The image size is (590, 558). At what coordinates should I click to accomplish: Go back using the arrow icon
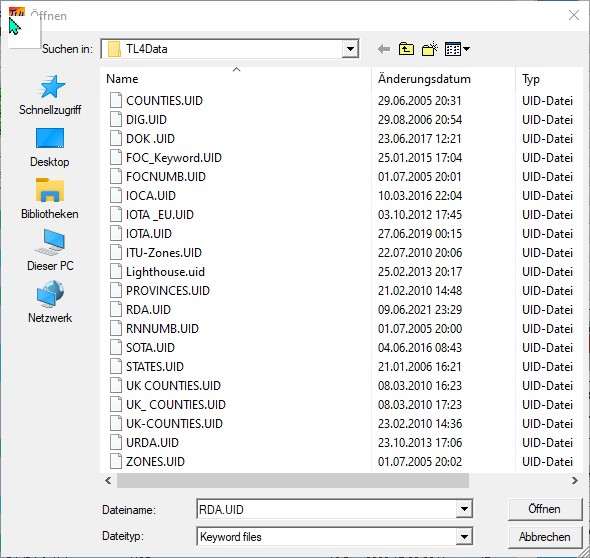pyautogui.click(x=384, y=49)
